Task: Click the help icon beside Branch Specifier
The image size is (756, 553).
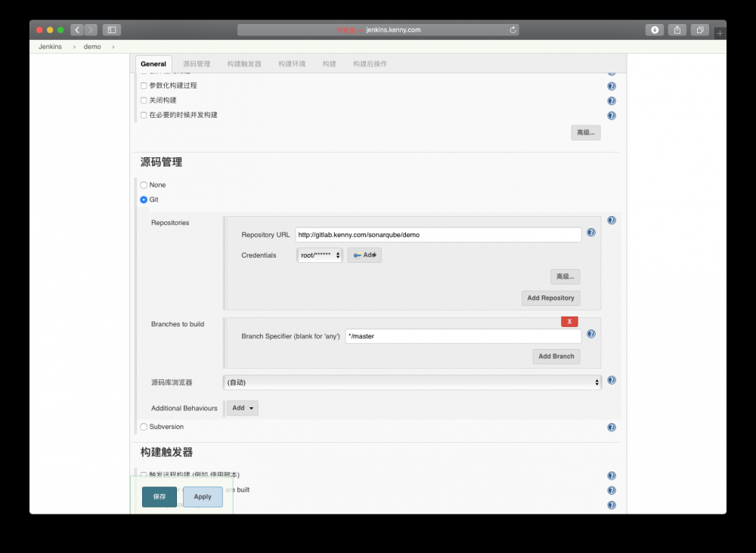Action: coord(590,333)
